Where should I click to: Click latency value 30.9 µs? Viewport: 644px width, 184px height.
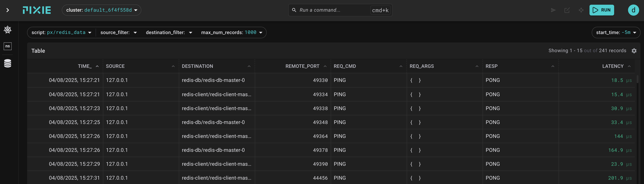[621, 108]
